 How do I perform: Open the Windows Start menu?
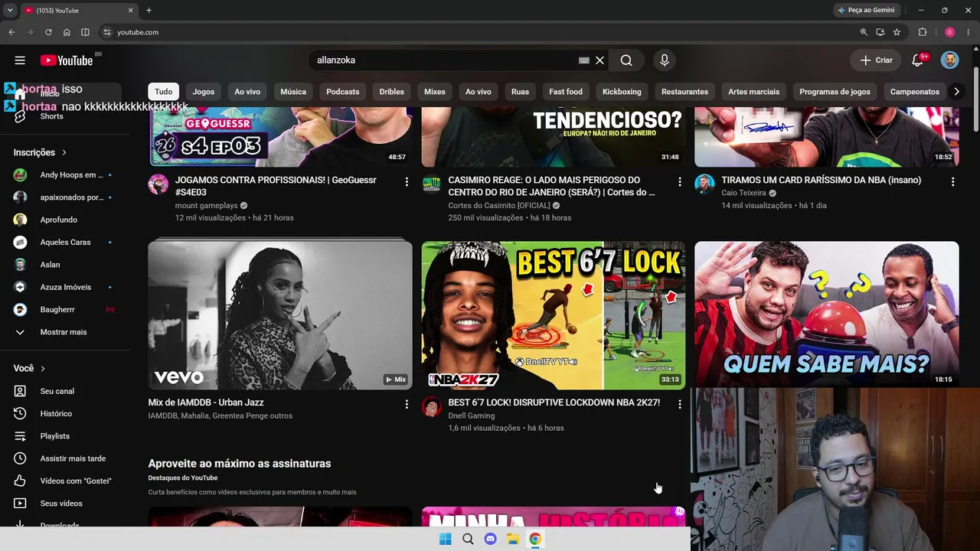445,539
